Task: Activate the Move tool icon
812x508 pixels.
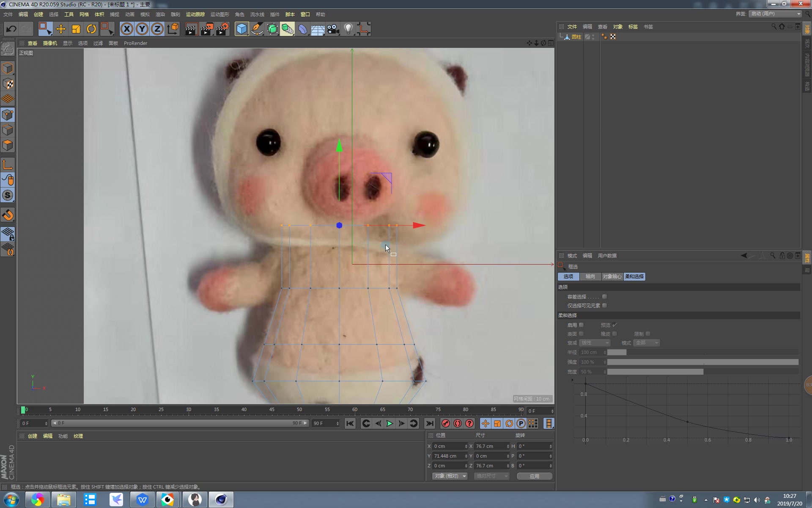Action: (61, 29)
